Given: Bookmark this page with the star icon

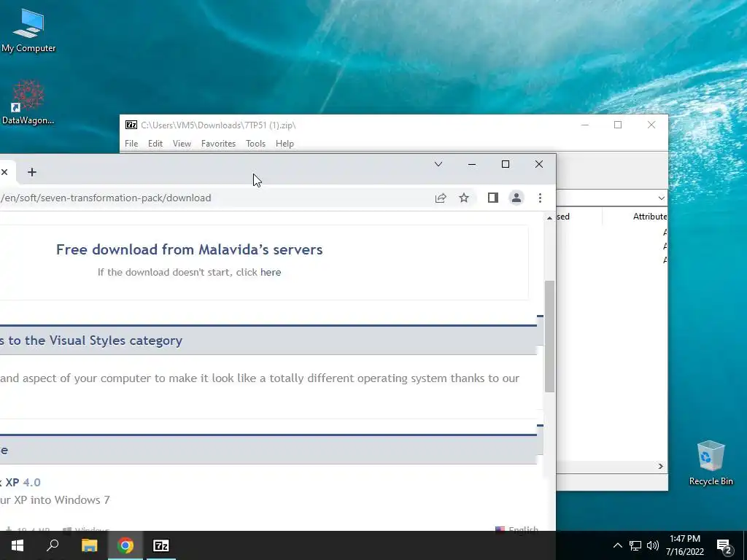Looking at the screenshot, I should (x=464, y=198).
